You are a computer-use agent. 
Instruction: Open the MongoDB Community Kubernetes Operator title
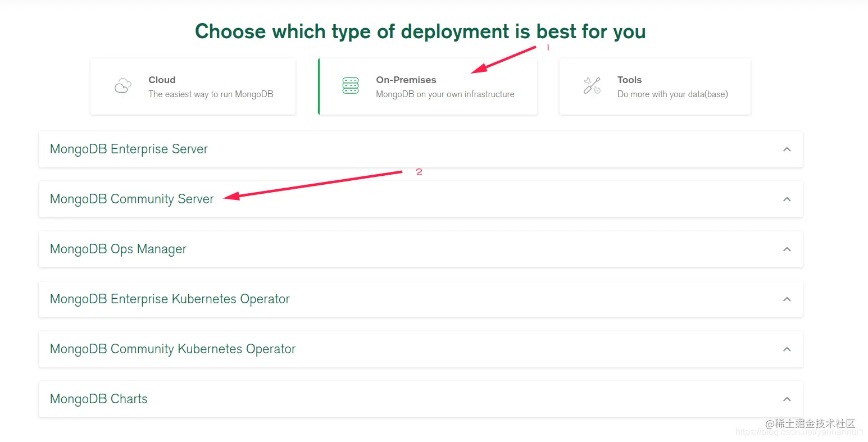(x=172, y=349)
